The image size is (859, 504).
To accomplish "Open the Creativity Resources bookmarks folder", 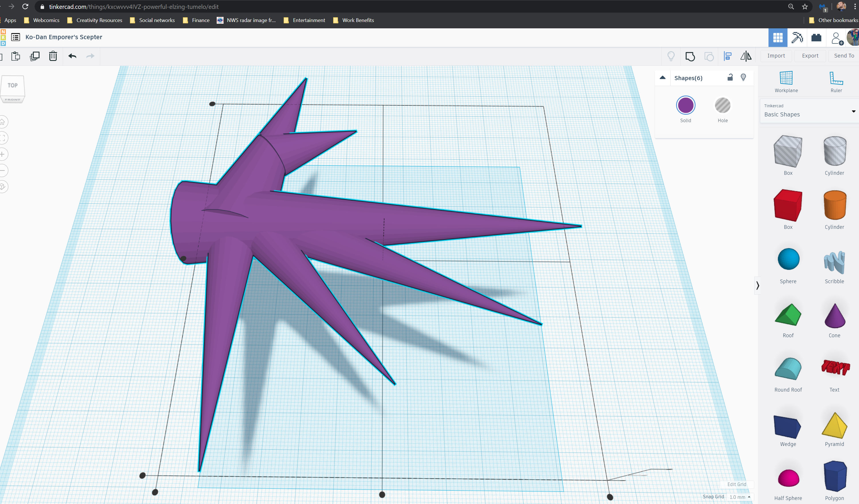I will click(95, 20).
